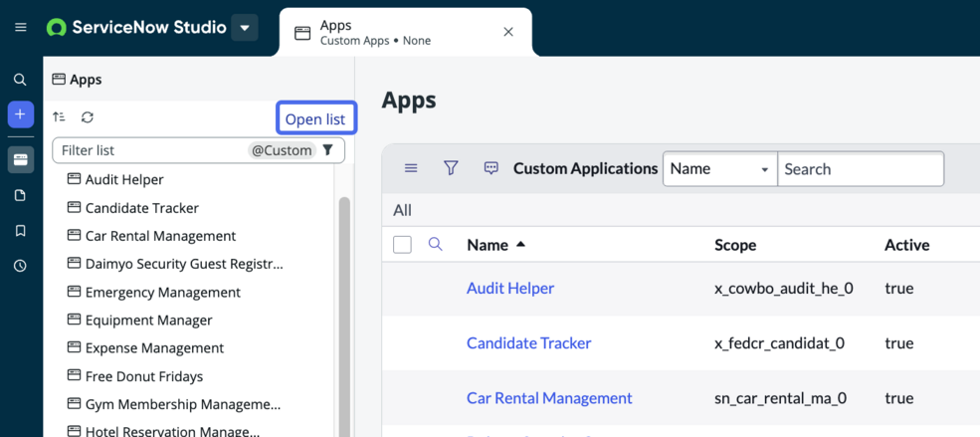The image size is (980, 437).
Task: Focus the Filter list field
Action: point(198,150)
